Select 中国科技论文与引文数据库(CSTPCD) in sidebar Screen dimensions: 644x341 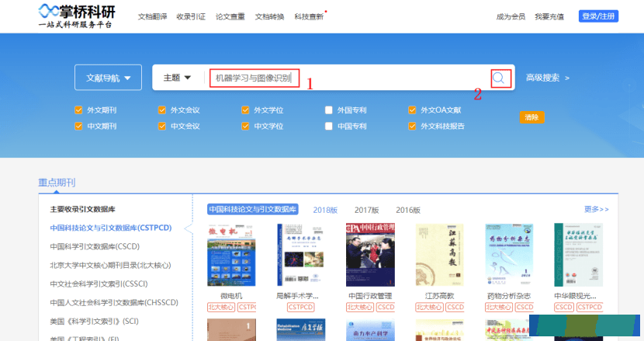click(x=111, y=228)
